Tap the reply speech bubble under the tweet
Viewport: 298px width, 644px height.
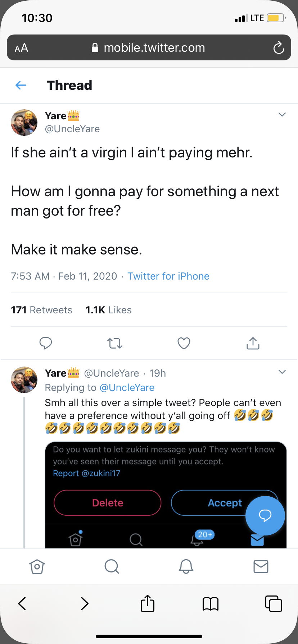coord(46,343)
